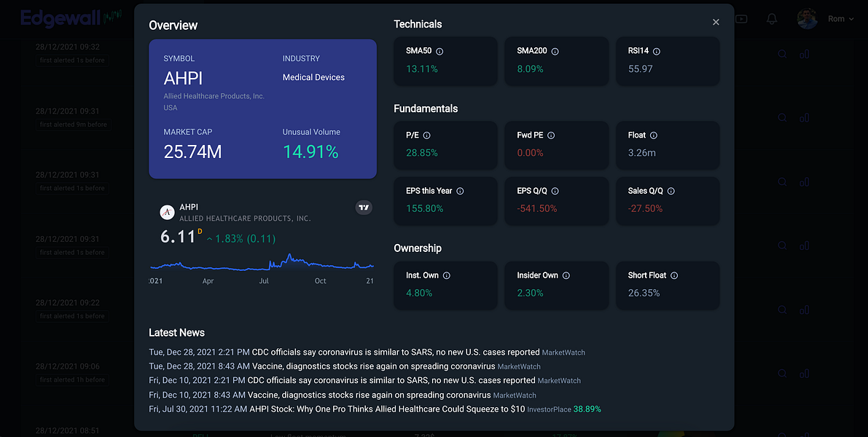The height and width of the screenshot is (437, 868).
Task: Search icon for the first 09:31 alert row
Action: click(x=782, y=117)
